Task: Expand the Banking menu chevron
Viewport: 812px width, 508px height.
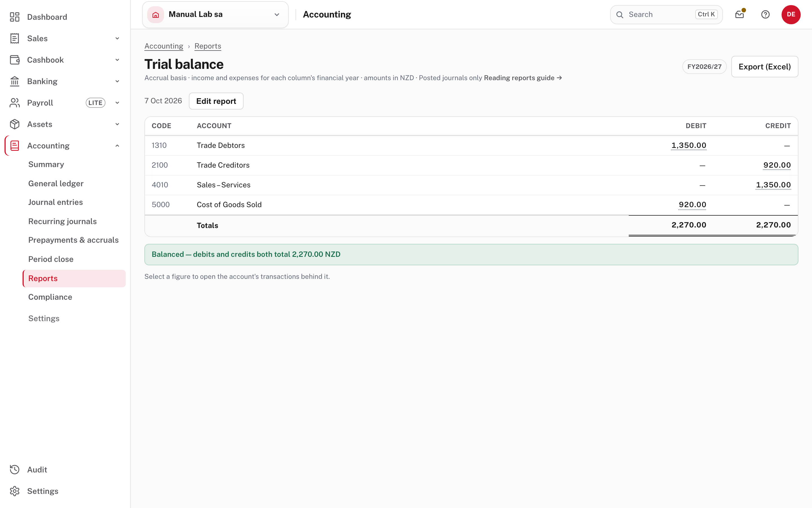Action: (x=118, y=81)
